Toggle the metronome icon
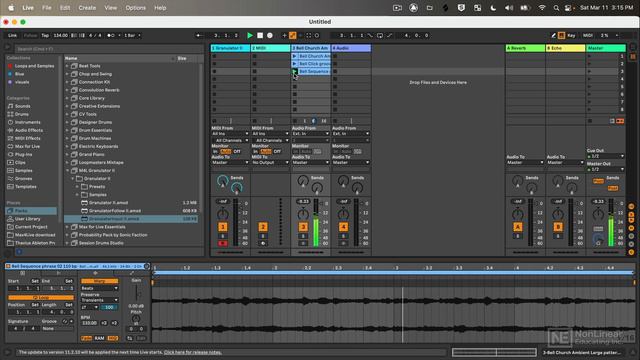The height and width of the screenshot is (360, 640). tap(111, 36)
